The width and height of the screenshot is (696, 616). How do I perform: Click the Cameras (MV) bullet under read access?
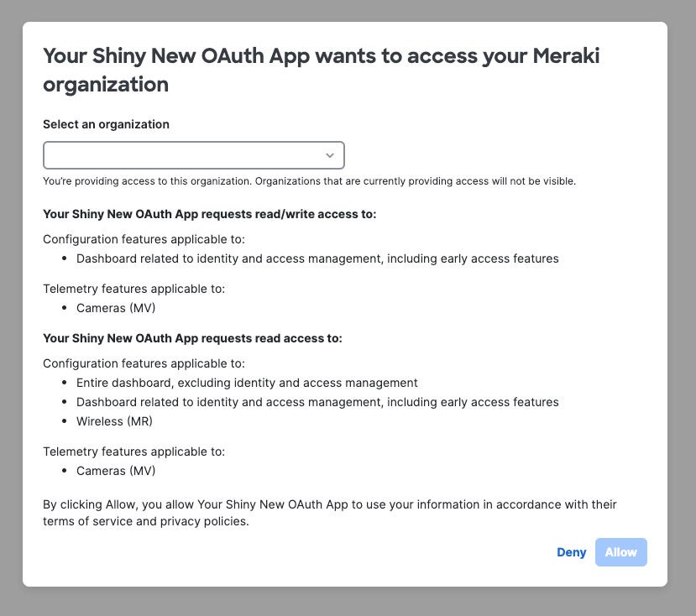click(x=116, y=471)
